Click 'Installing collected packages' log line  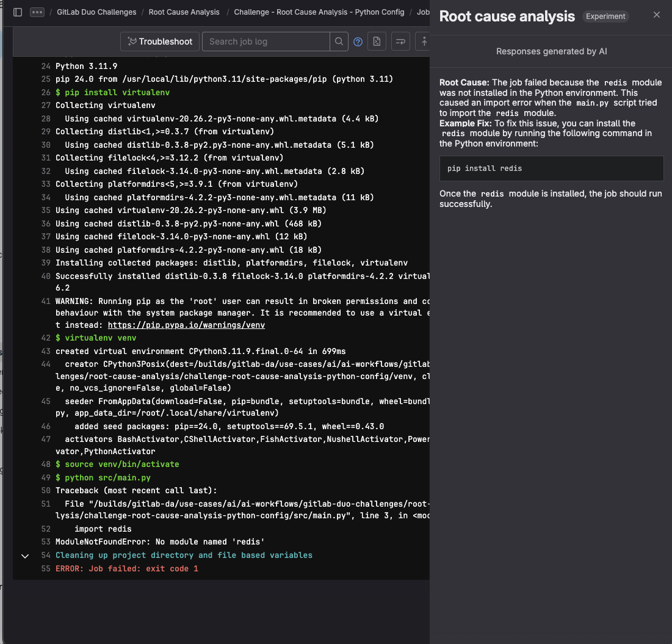click(x=231, y=263)
